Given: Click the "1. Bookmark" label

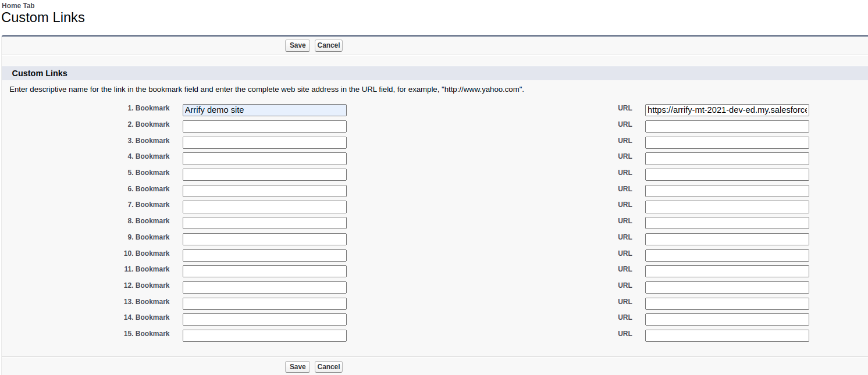Looking at the screenshot, I should (x=149, y=108).
